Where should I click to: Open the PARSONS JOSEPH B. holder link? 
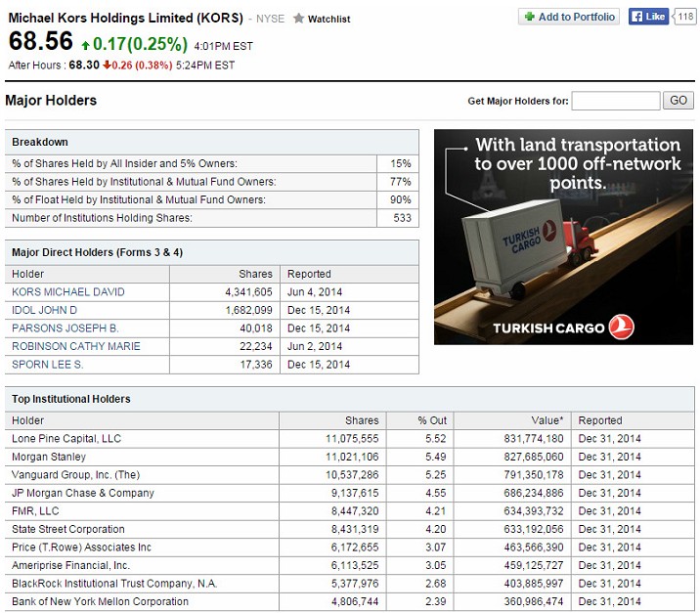point(66,328)
